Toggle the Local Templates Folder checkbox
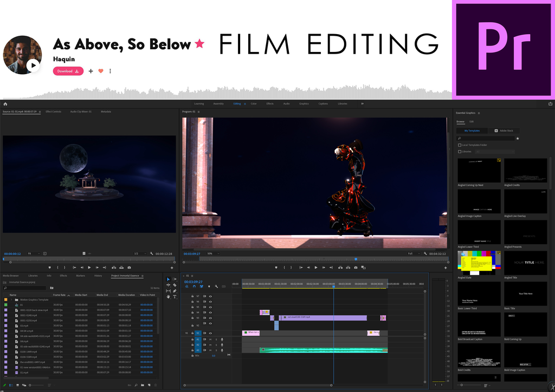 tap(460, 145)
